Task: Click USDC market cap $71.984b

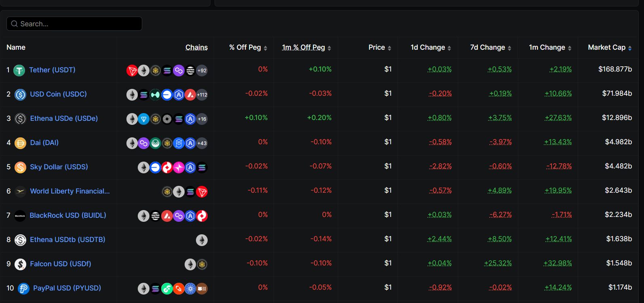Action: 617,93
